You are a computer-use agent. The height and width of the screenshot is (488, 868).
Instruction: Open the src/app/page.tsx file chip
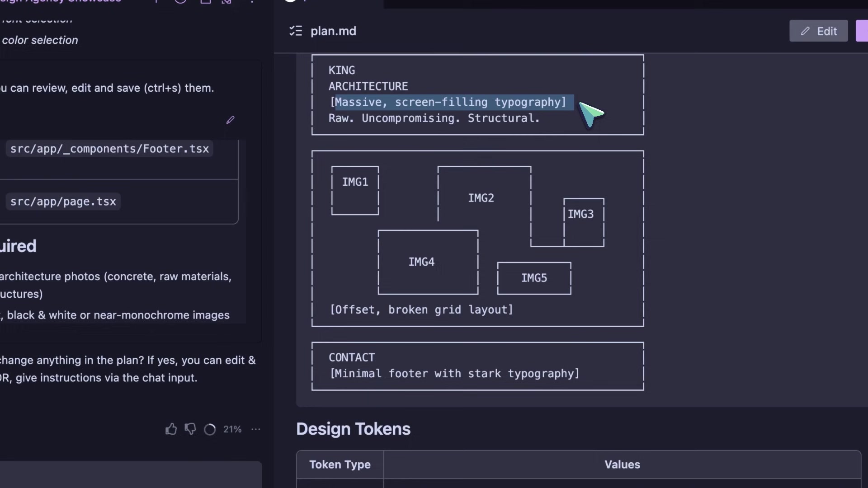click(63, 202)
